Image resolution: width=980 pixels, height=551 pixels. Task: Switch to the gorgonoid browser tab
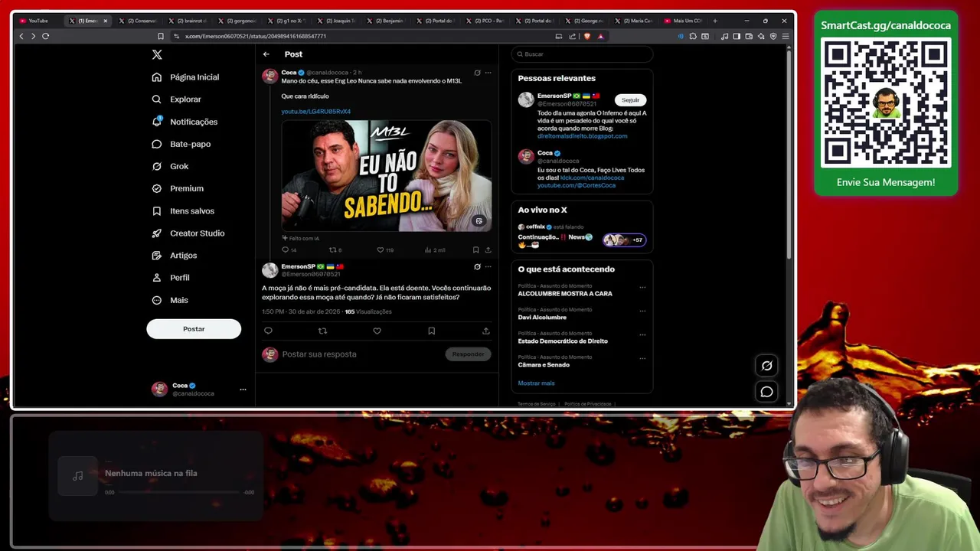237,21
